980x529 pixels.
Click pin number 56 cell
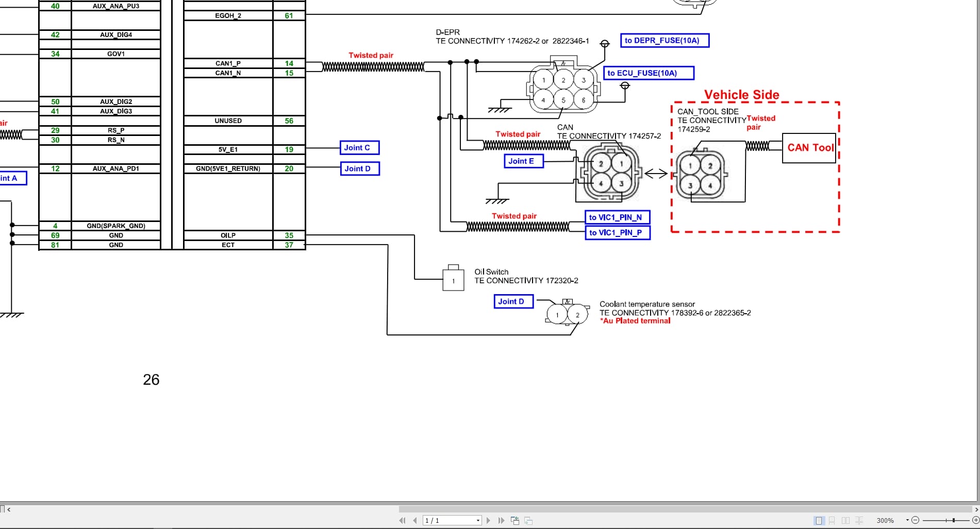(x=289, y=121)
